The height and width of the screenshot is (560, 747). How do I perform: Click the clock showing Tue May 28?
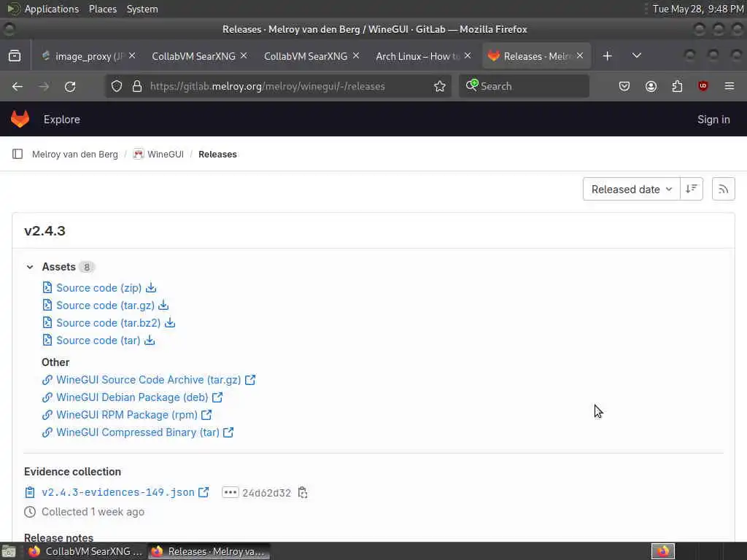698,9
